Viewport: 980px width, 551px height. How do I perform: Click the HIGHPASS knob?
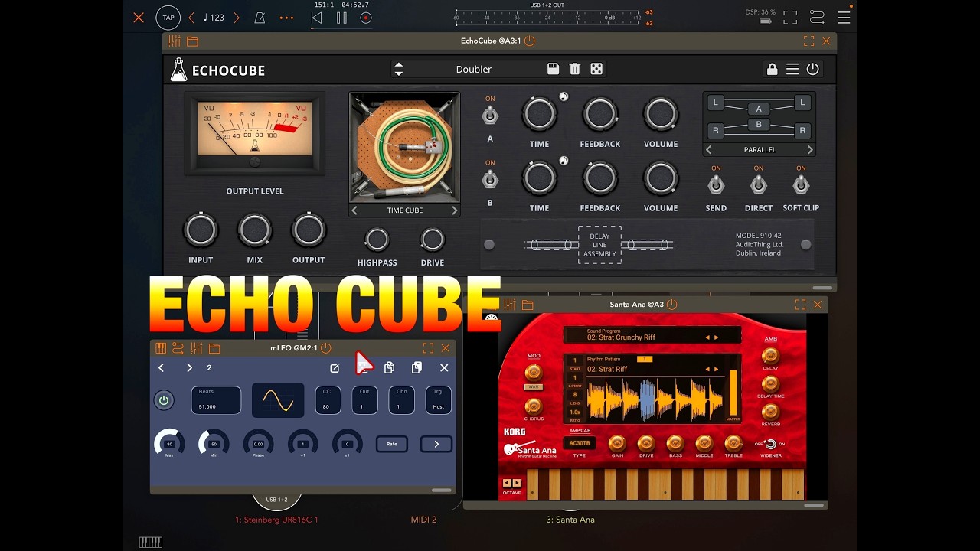(x=377, y=240)
